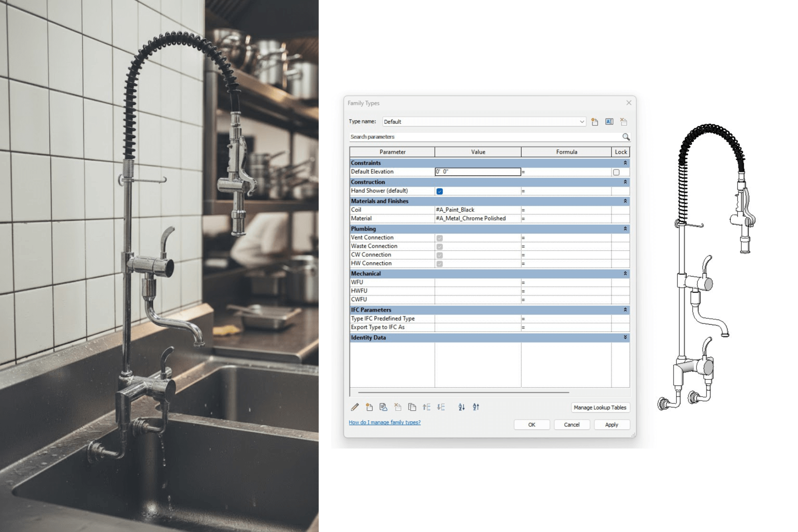Collapse the Plumbing section

click(625, 229)
